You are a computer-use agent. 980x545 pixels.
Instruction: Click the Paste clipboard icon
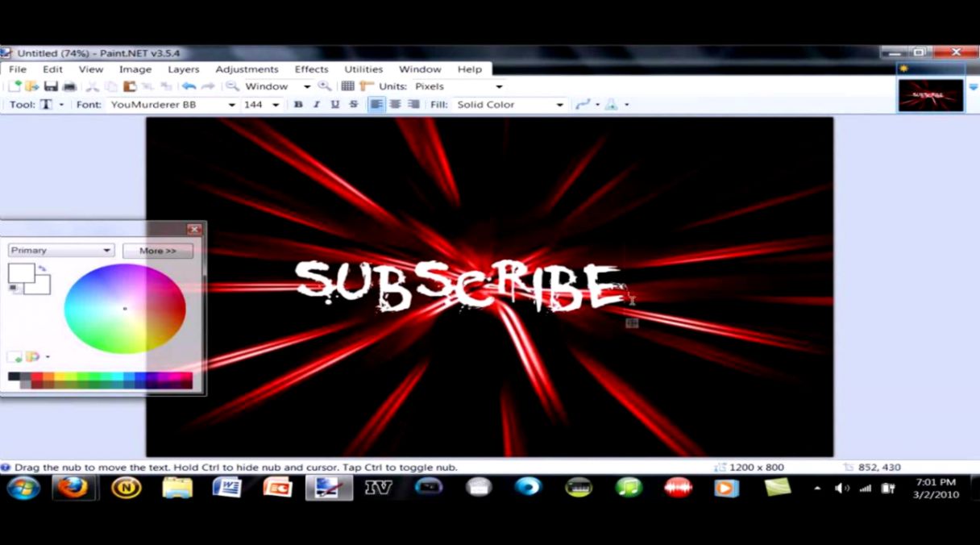129,86
